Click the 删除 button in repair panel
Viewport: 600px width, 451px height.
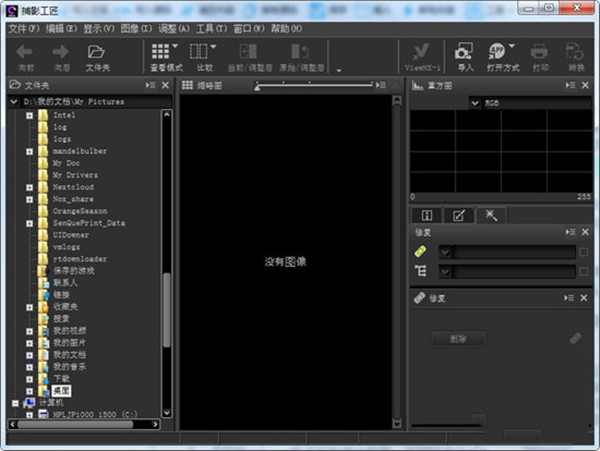click(458, 339)
